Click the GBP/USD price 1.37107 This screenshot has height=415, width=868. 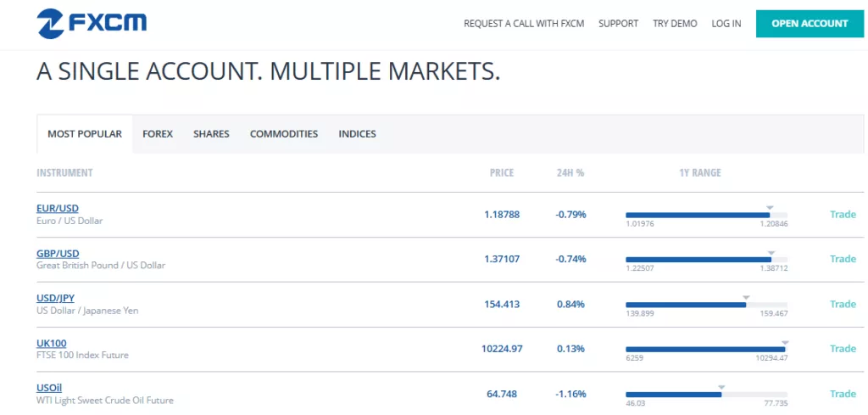pyautogui.click(x=502, y=259)
